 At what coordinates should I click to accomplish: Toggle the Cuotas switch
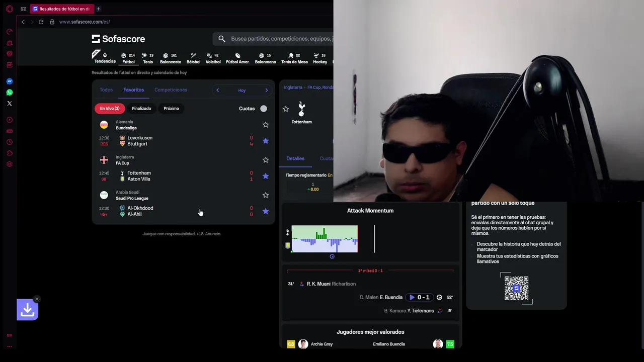click(x=263, y=109)
